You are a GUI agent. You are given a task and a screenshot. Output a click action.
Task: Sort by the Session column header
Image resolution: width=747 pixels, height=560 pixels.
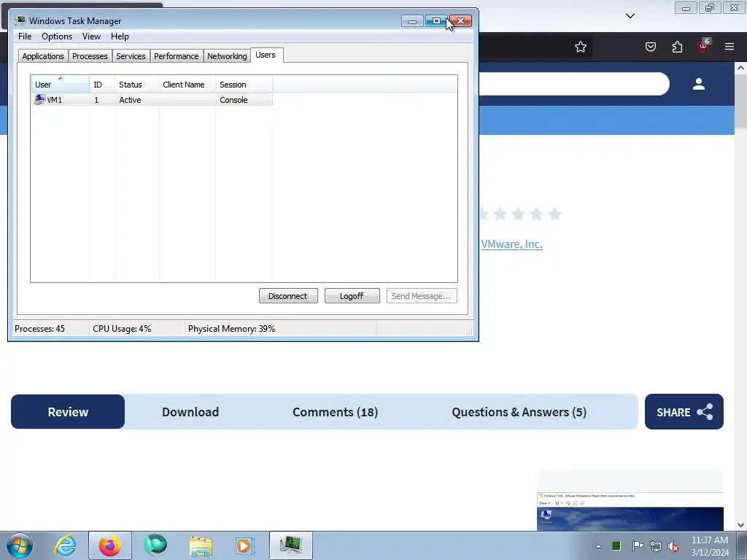tap(244, 85)
